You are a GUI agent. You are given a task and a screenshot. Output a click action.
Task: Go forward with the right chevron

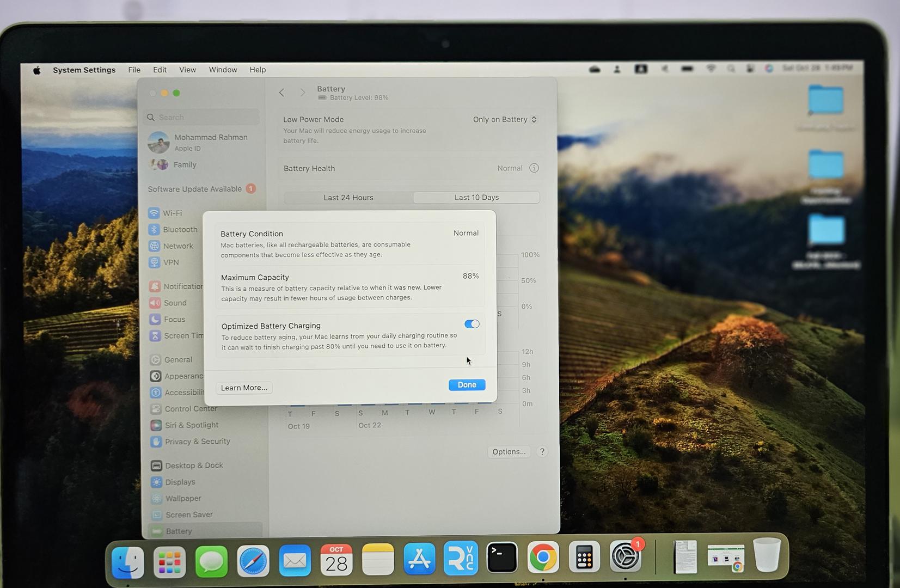[303, 93]
